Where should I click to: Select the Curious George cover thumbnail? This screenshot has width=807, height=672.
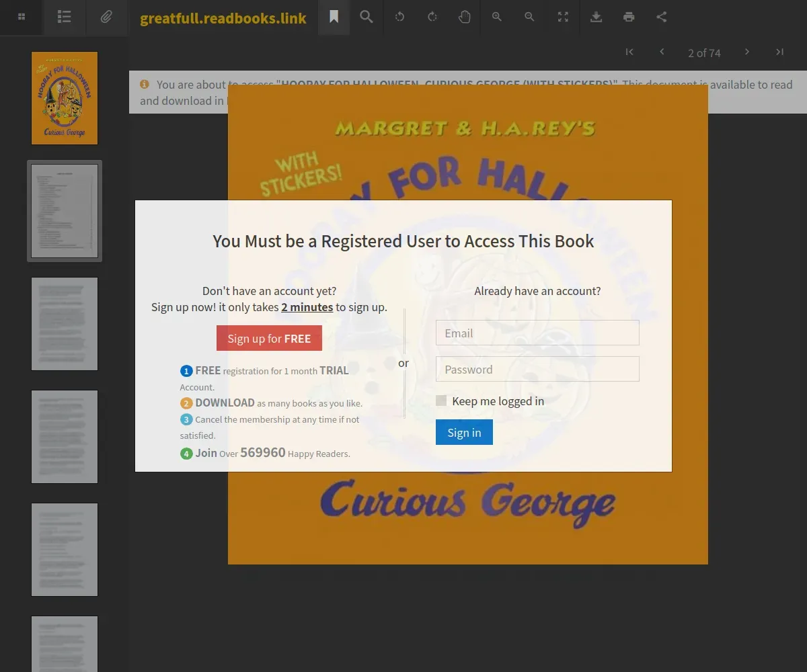(65, 98)
